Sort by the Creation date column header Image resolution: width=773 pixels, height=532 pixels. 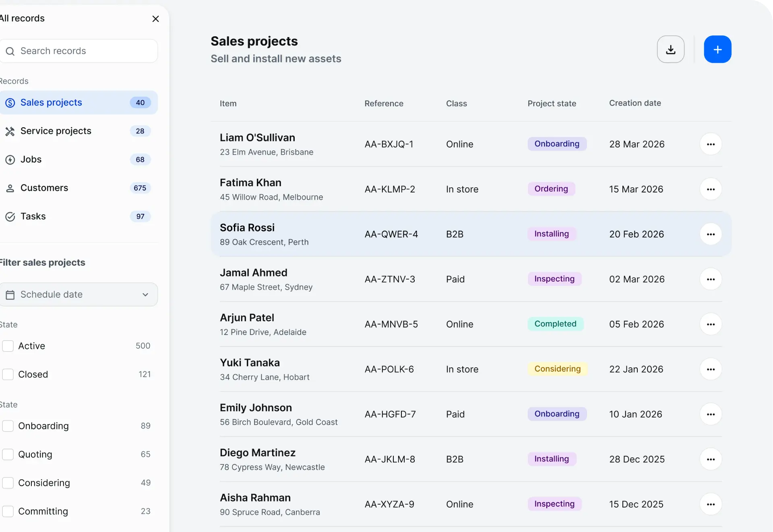635,103
